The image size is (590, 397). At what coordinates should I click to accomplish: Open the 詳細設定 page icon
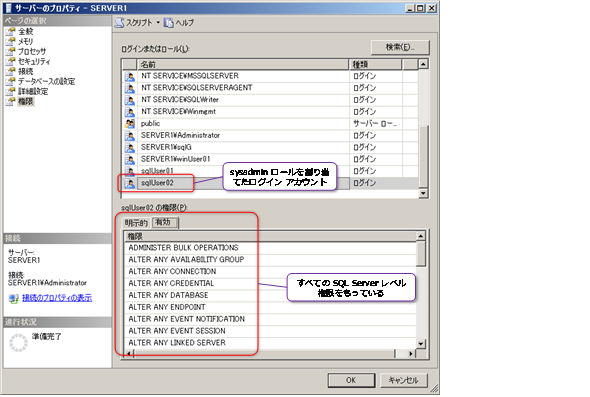(x=11, y=91)
